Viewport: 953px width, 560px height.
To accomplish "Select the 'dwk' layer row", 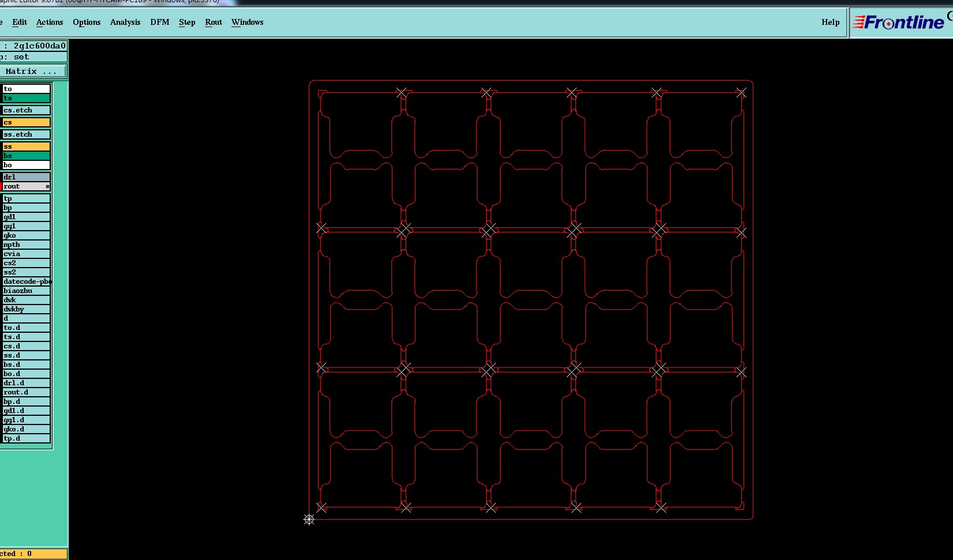I will pos(26,300).
